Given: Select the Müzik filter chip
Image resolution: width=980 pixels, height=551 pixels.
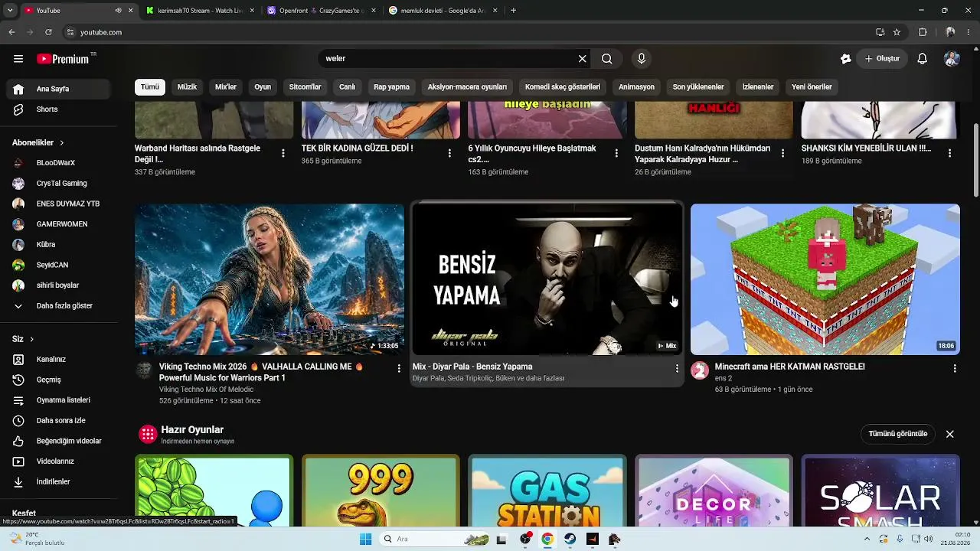Looking at the screenshot, I should coord(188,87).
